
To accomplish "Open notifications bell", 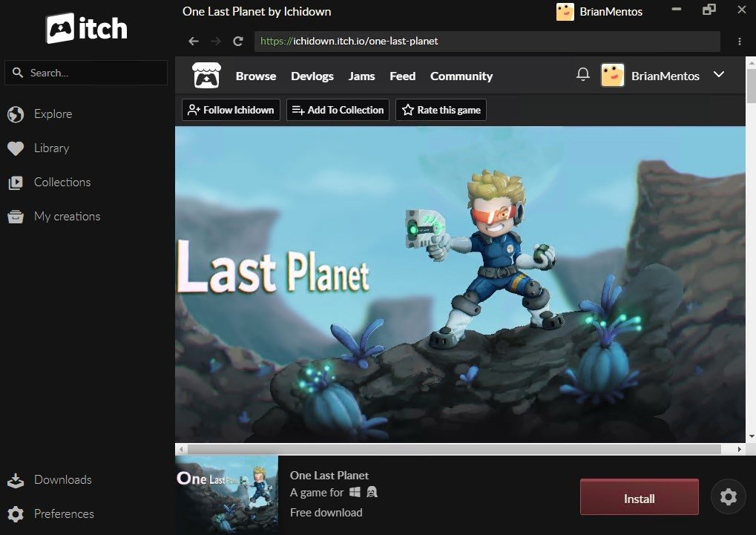I will point(583,74).
